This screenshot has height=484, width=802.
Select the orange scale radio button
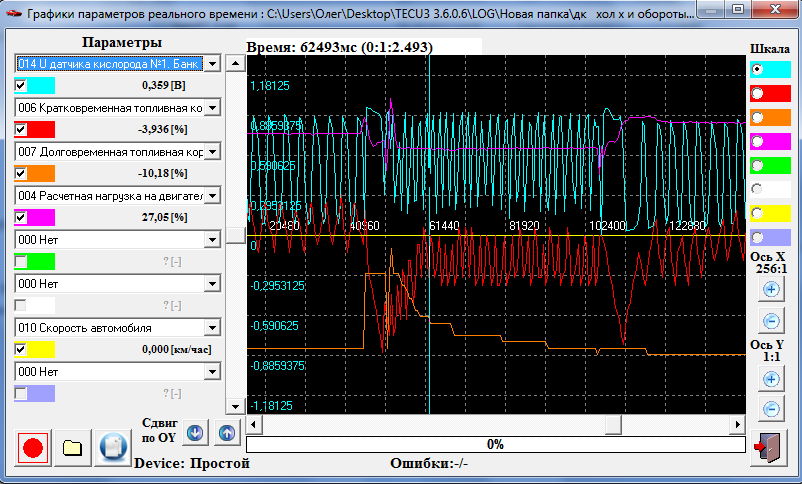click(757, 118)
